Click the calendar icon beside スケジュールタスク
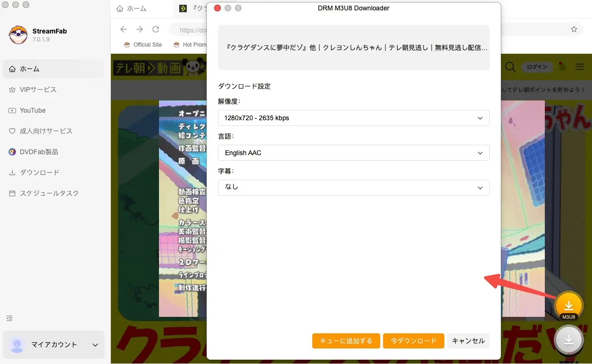The image size is (592, 364). [x=12, y=193]
